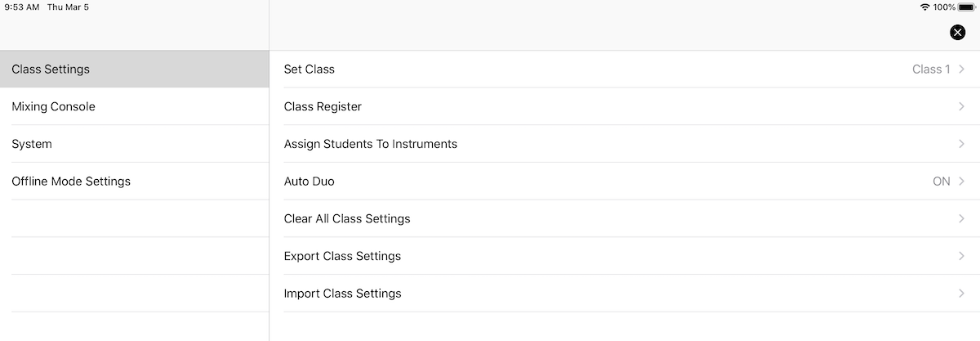Select Clear All Class Settings
This screenshot has height=341, width=980.
point(625,218)
